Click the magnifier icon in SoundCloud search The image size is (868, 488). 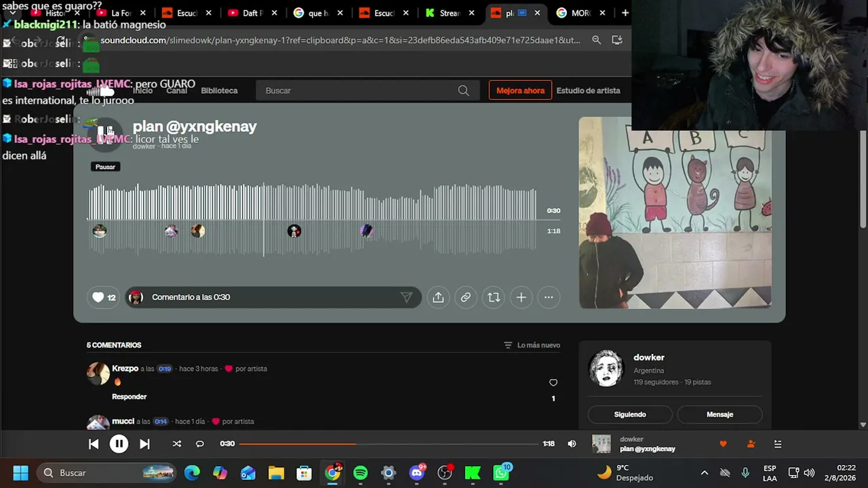point(463,90)
